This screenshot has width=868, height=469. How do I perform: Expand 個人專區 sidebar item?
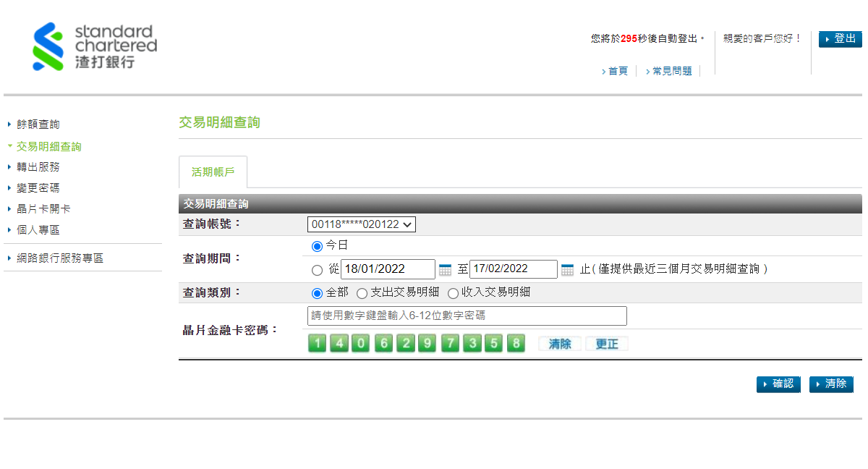38,230
